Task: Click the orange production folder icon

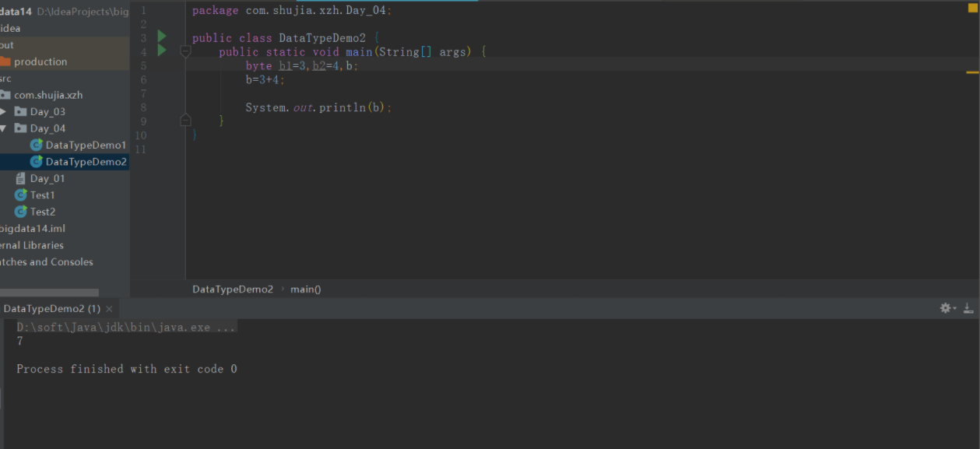Action: (5, 61)
